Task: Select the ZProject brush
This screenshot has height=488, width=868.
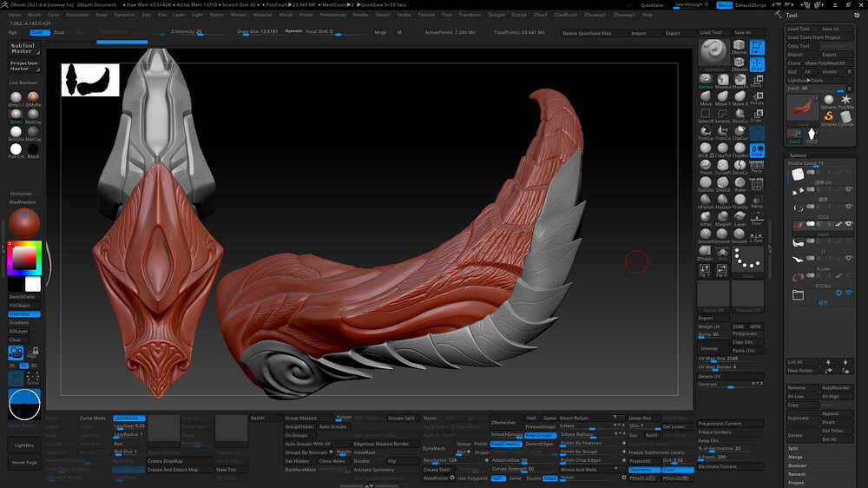Action: point(705,253)
